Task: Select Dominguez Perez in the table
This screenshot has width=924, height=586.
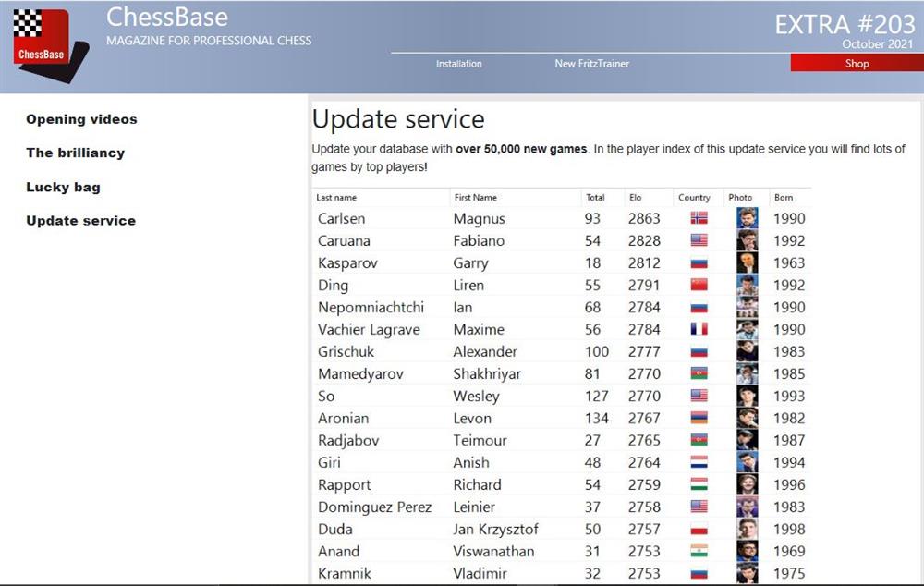Action: pos(375,507)
